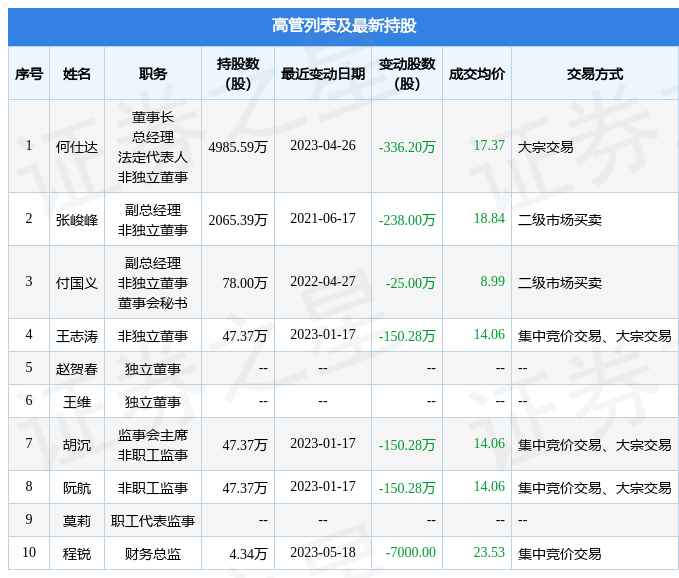Click the name 何仕达
This screenshot has width=679, height=578.
pyautogui.click(x=77, y=147)
